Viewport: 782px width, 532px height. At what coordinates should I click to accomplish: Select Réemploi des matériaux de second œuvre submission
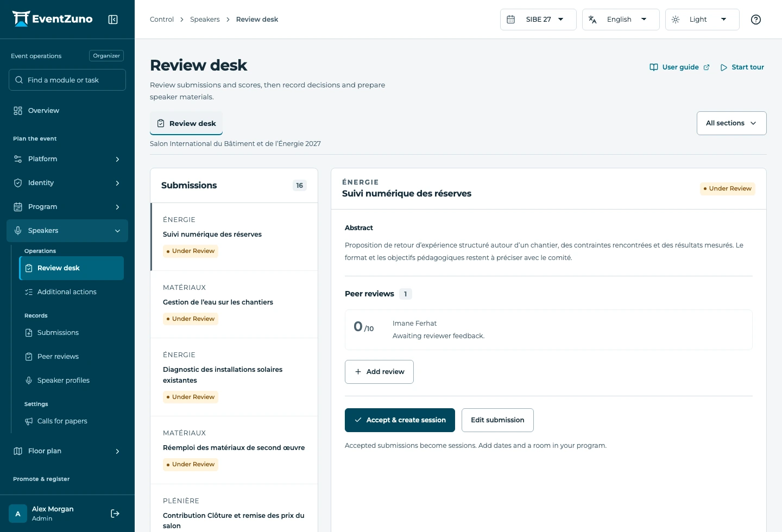pos(234,450)
